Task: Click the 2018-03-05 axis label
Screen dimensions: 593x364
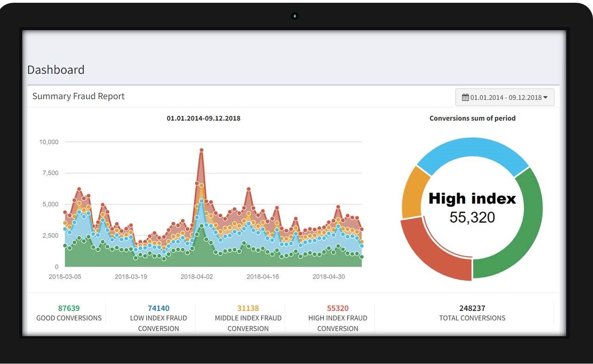Action: point(65,277)
